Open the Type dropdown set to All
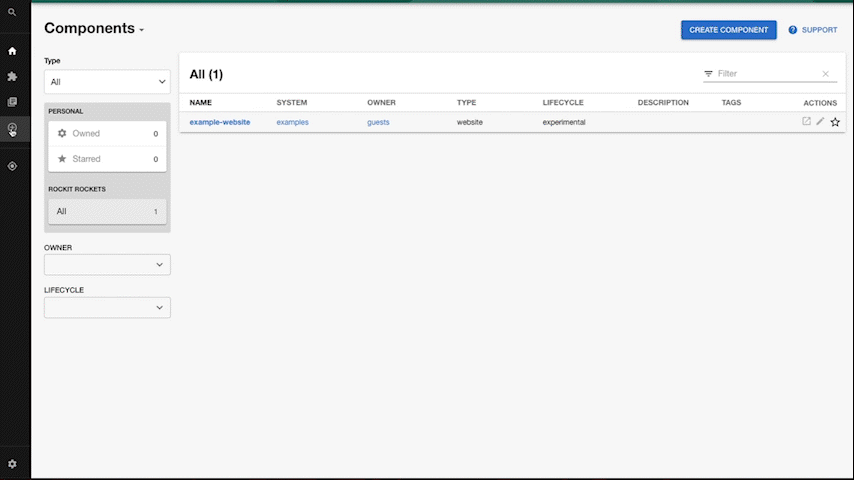854x480 pixels. point(107,82)
